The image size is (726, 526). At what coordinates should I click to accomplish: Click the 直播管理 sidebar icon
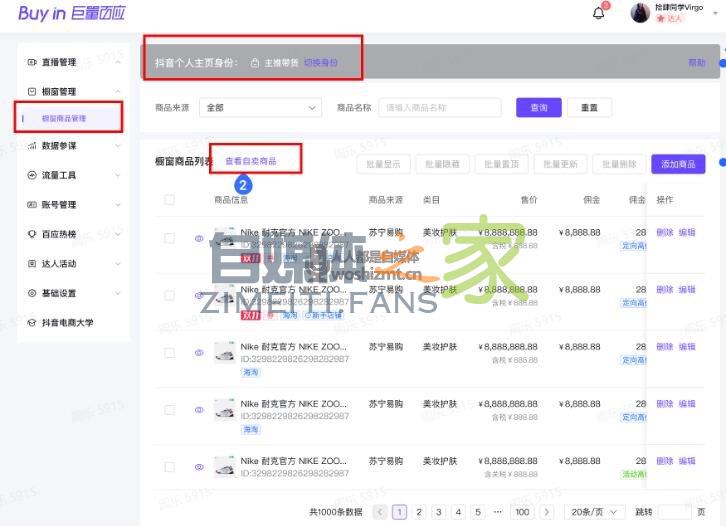point(32,62)
